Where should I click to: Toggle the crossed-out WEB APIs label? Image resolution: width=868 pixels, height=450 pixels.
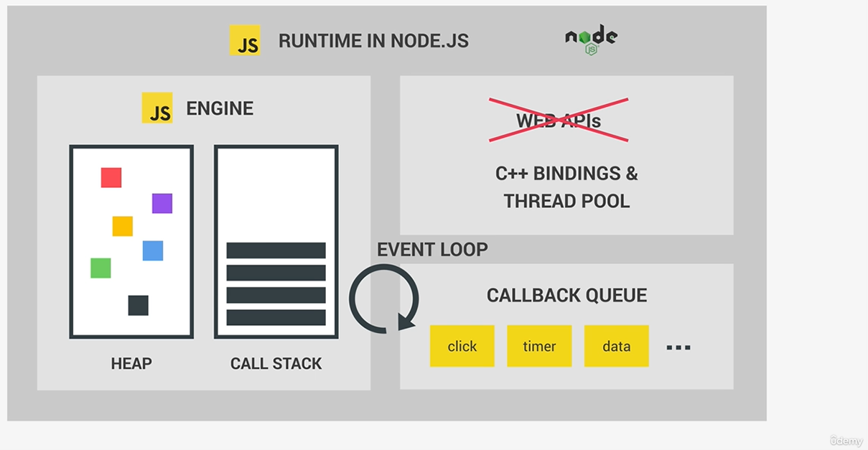click(x=560, y=120)
